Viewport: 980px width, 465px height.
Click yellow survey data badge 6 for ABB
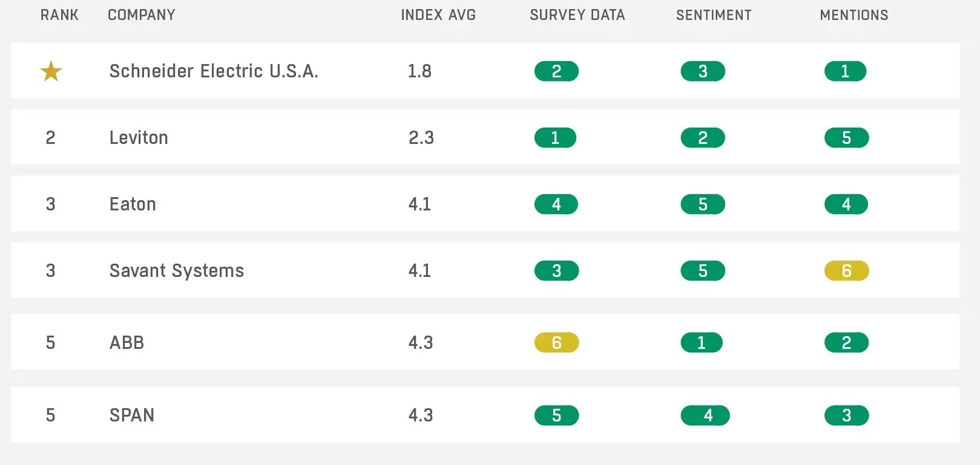tap(556, 343)
